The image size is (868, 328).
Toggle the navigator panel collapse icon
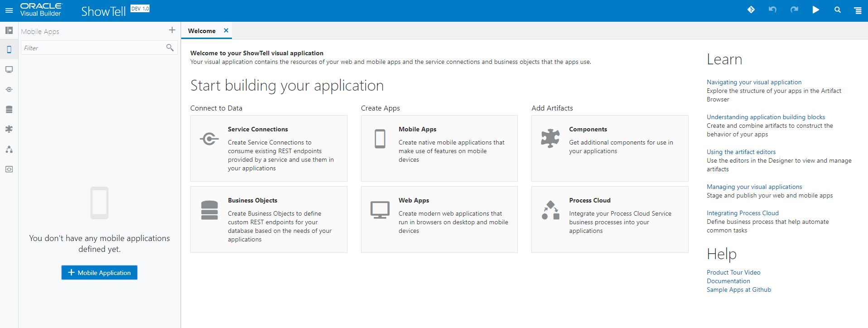click(x=9, y=30)
